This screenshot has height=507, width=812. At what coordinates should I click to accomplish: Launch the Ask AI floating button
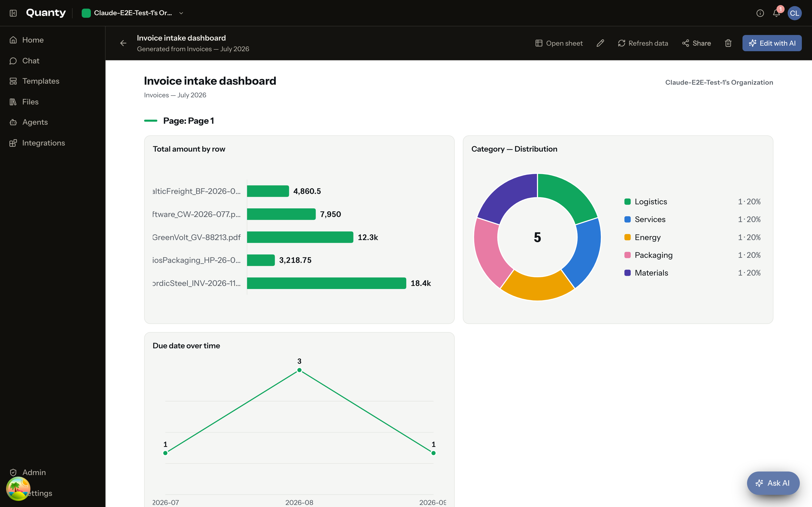point(773,483)
